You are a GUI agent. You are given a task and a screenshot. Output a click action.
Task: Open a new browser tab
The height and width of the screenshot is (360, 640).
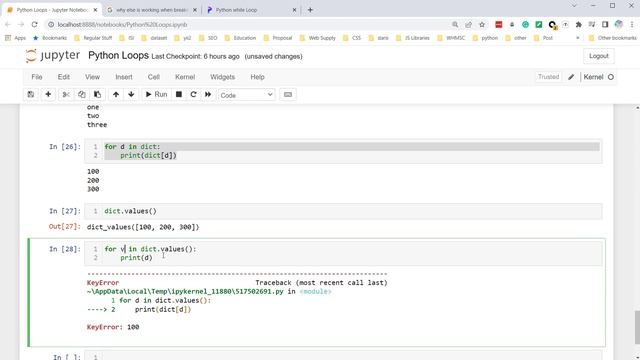click(x=310, y=10)
